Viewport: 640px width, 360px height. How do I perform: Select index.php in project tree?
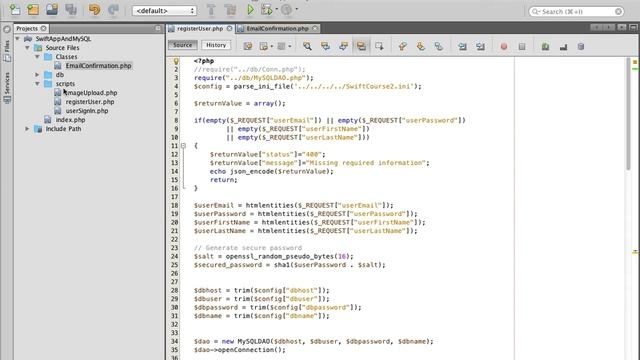coord(70,120)
